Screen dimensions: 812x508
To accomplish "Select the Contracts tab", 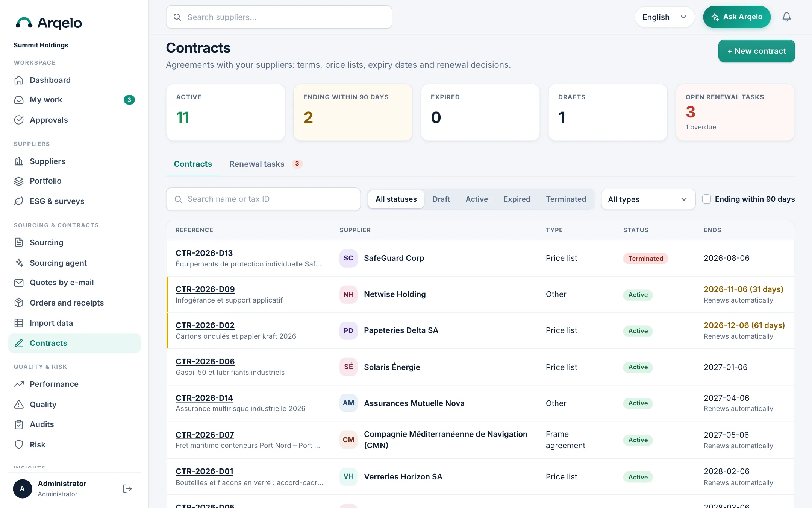I will (193, 164).
